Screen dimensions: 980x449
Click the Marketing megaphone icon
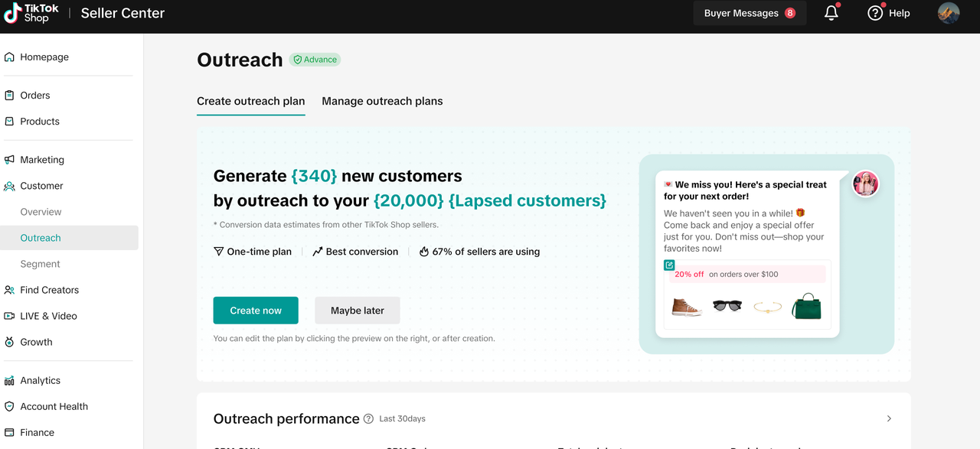(9, 160)
